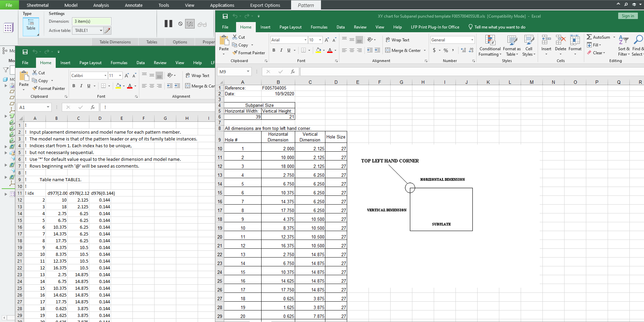Expand the Active table TABLE1 dropdown
644x322 pixels.
(x=101, y=31)
